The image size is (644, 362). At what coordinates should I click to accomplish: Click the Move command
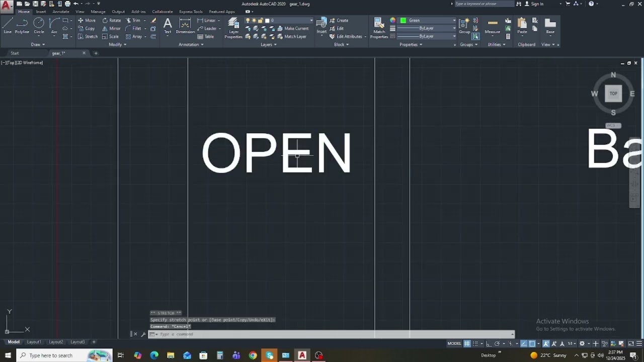click(87, 21)
